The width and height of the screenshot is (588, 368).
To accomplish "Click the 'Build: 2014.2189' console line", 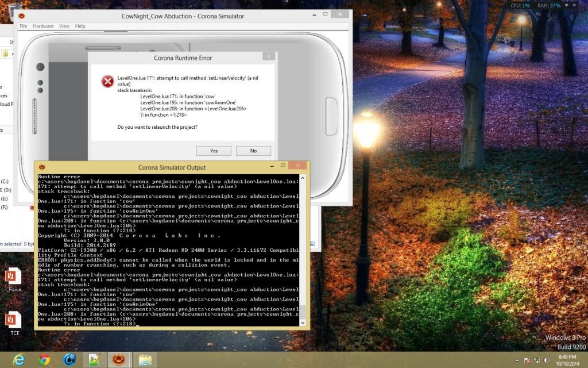I will (90, 245).
